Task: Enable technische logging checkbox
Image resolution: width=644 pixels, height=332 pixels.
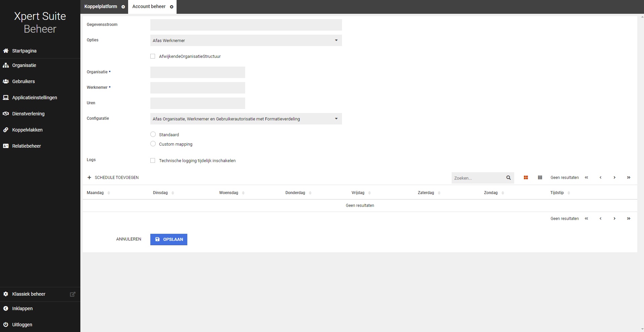Action: [x=153, y=161]
